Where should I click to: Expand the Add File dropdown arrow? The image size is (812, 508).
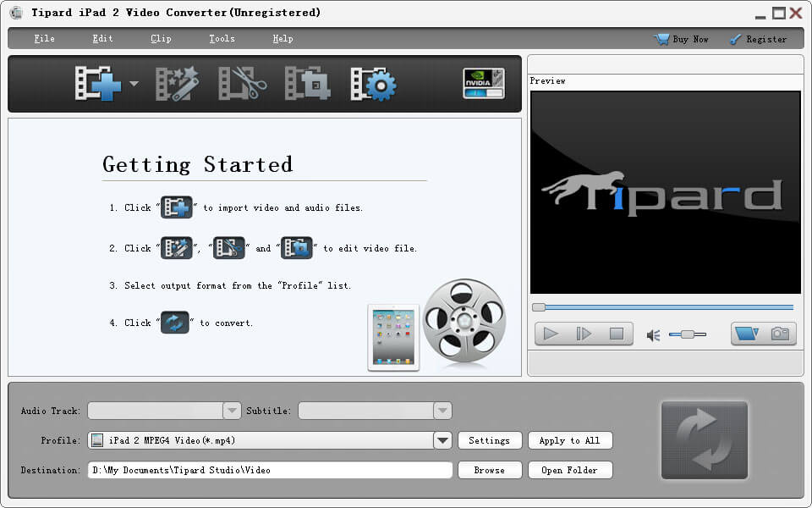pyautogui.click(x=134, y=84)
